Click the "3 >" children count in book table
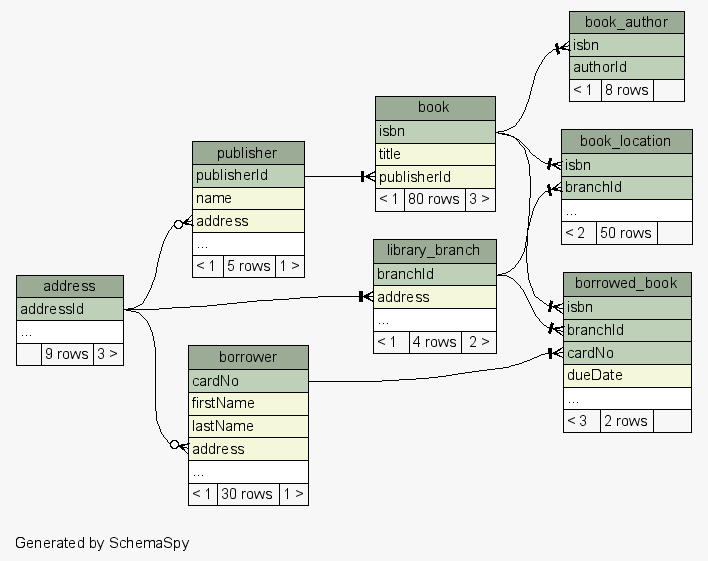Screen dimensions: 708x561 click(x=479, y=199)
